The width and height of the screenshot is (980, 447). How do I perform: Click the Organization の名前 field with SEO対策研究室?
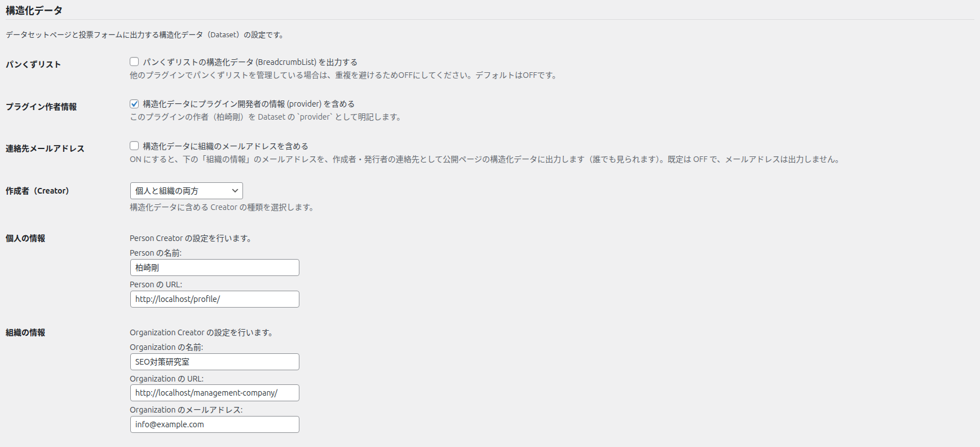click(215, 362)
